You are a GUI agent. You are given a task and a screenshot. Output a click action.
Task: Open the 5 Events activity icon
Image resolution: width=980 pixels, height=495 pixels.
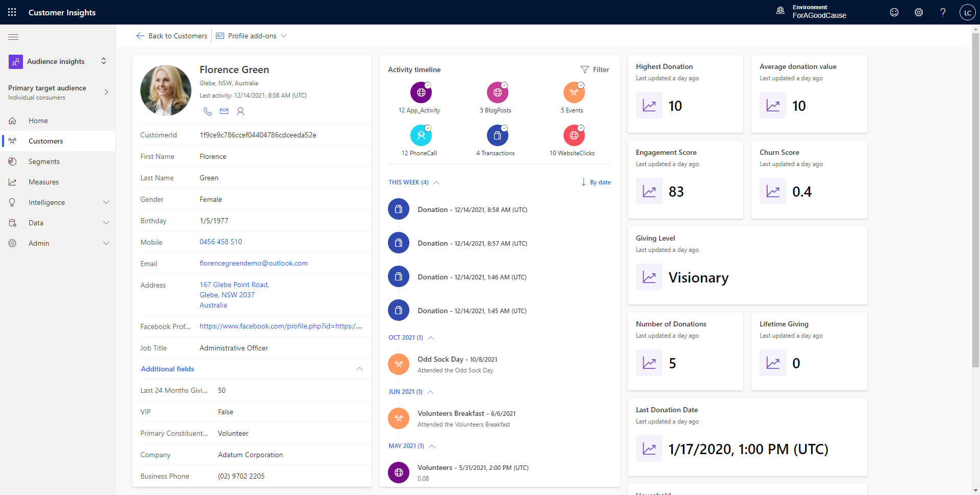click(574, 92)
